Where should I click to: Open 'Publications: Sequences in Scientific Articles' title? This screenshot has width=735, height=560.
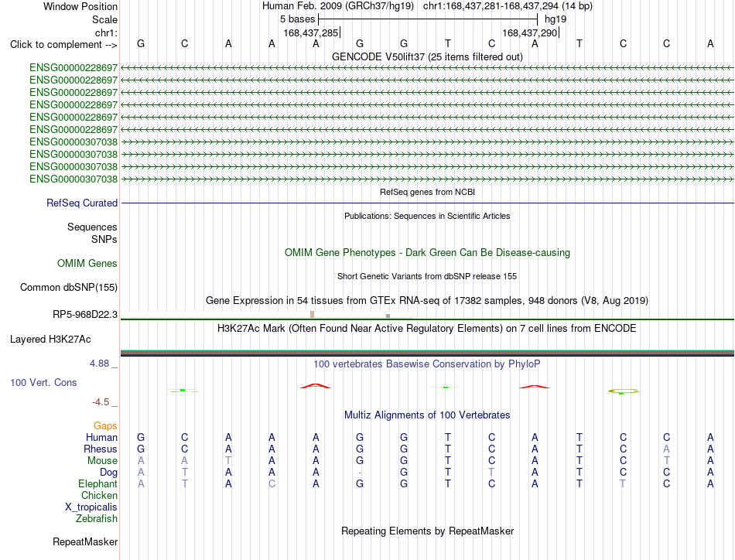427,216
